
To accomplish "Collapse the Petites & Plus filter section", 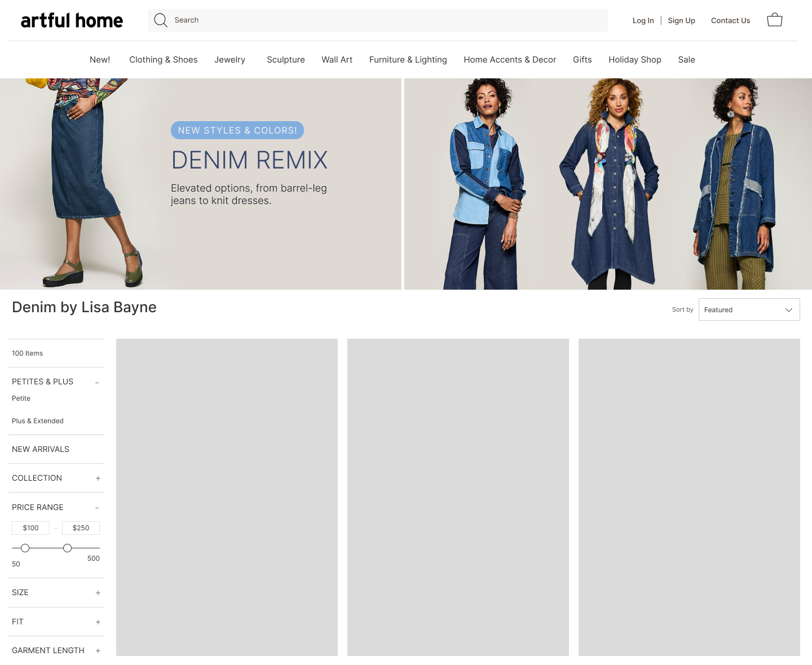I will pyautogui.click(x=97, y=382).
